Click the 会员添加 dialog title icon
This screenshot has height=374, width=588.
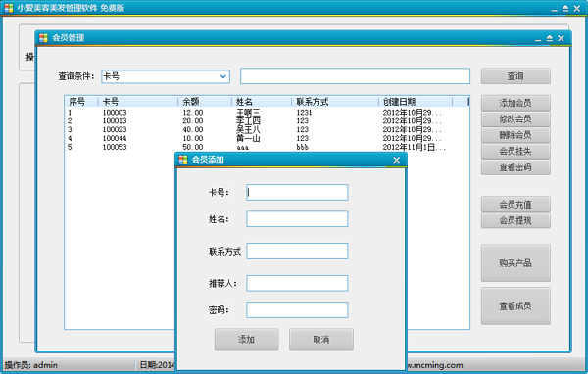(x=183, y=160)
